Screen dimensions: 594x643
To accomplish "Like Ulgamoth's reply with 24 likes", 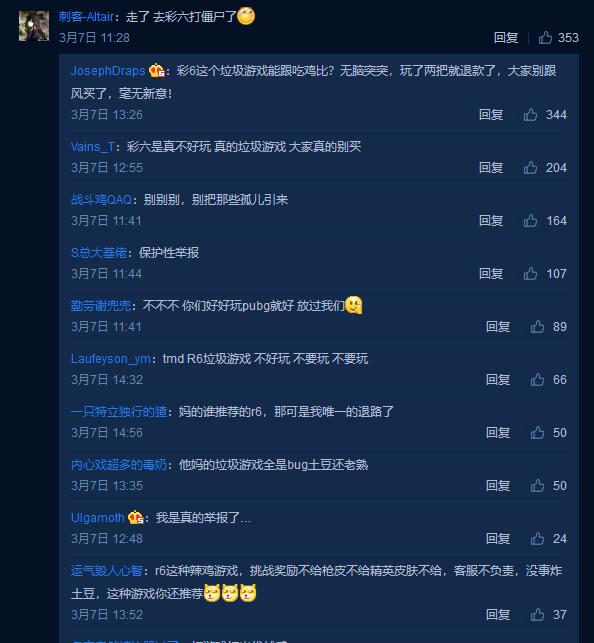I will pos(537,538).
